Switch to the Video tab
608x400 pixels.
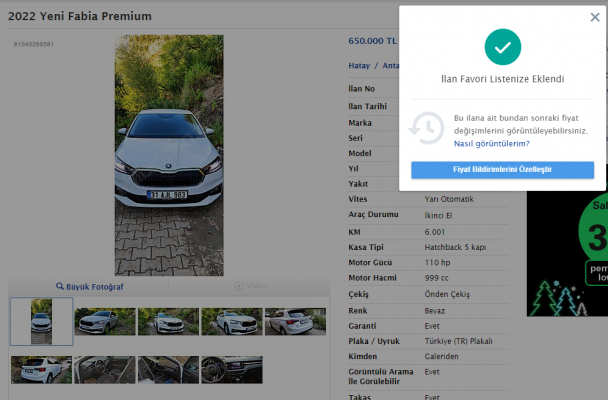pyautogui.click(x=251, y=286)
